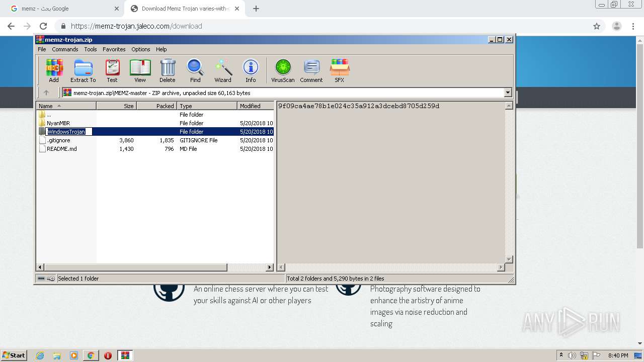Open the View file toolbar icon

coord(140,70)
